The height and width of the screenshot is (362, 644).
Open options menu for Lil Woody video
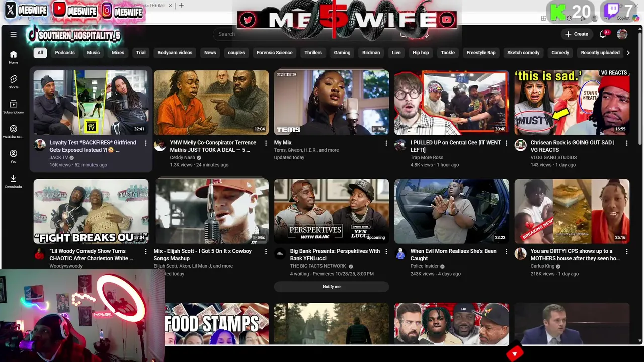click(146, 252)
